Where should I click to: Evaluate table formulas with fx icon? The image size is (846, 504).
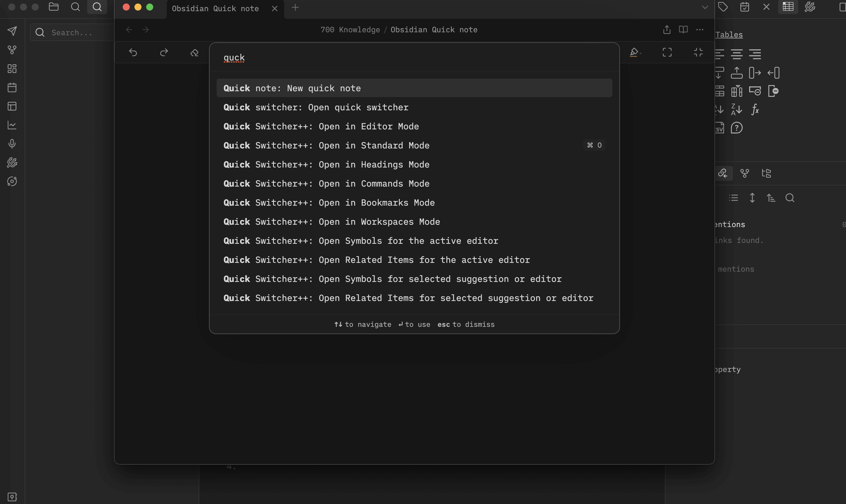coord(755,109)
